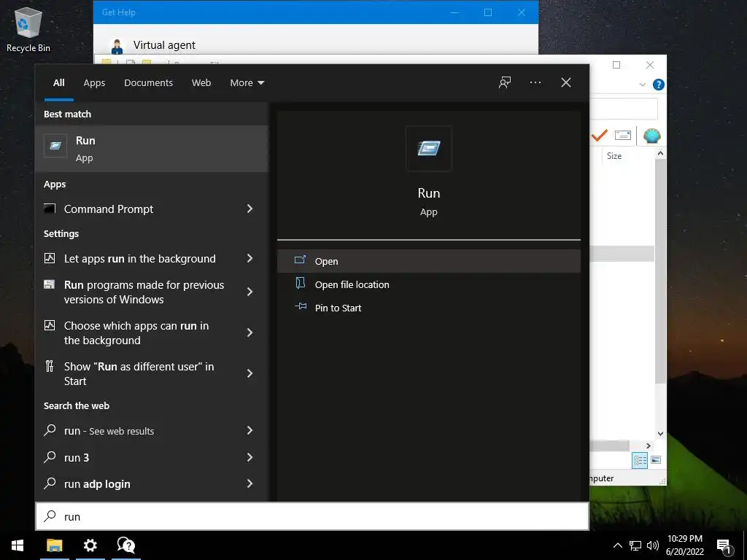747x560 pixels.
Task: Click Open in Run app actions
Action: [428, 261]
